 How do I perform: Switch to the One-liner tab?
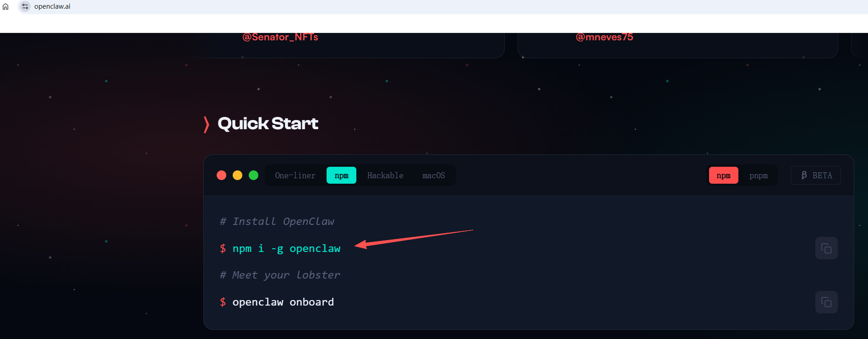click(295, 175)
